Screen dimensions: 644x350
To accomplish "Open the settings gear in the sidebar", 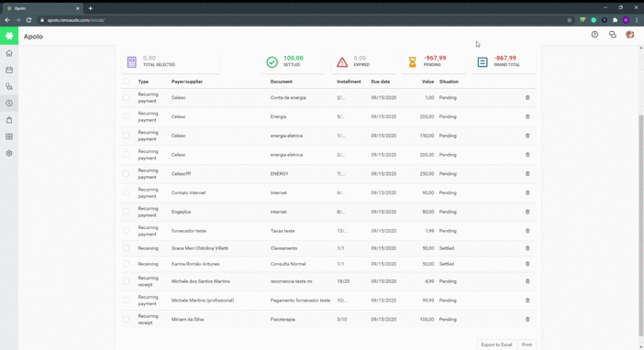I will [9, 153].
